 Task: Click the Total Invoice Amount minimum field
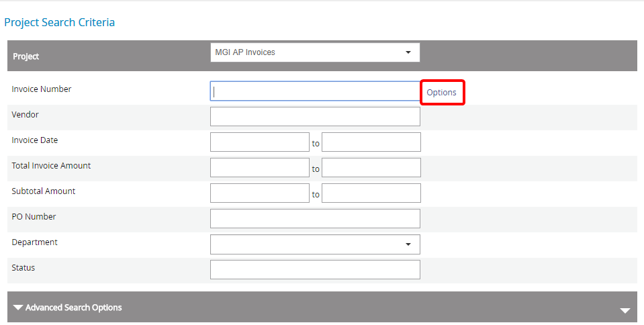(x=260, y=168)
